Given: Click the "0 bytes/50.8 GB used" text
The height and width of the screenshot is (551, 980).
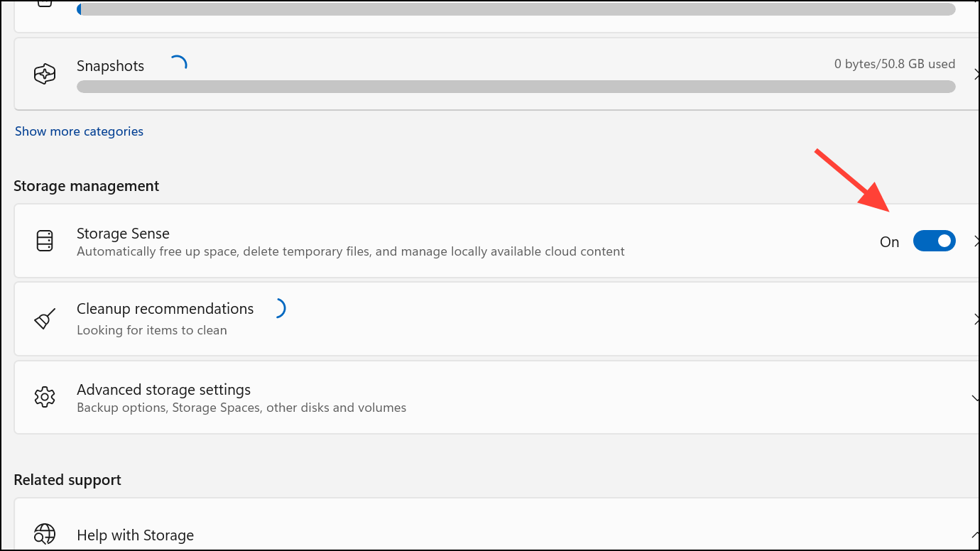Looking at the screenshot, I should (x=894, y=64).
